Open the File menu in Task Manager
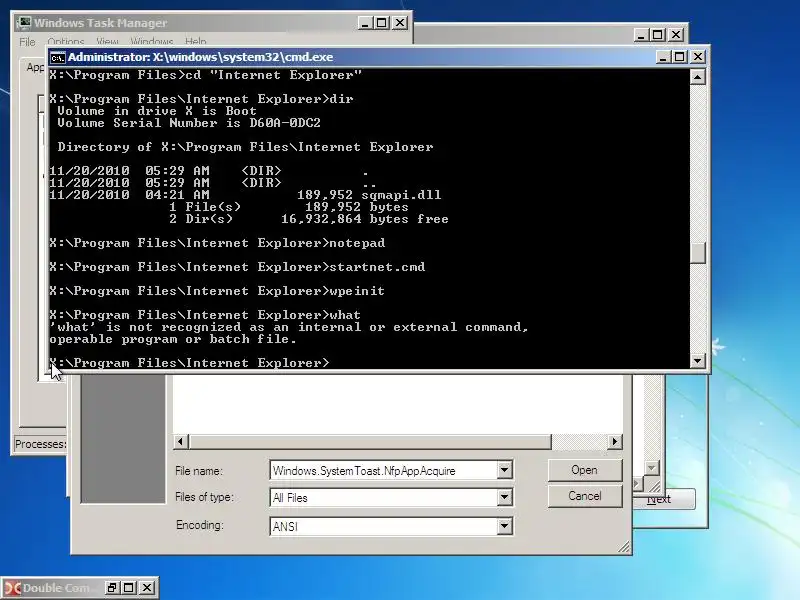Image resolution: width=800 pixels, height=600 pixels. pos(27,41)
